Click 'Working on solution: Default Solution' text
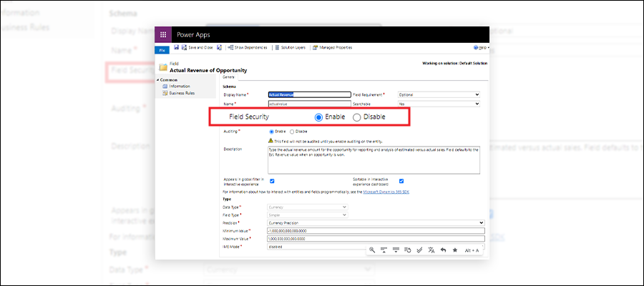 pos(454,63)
